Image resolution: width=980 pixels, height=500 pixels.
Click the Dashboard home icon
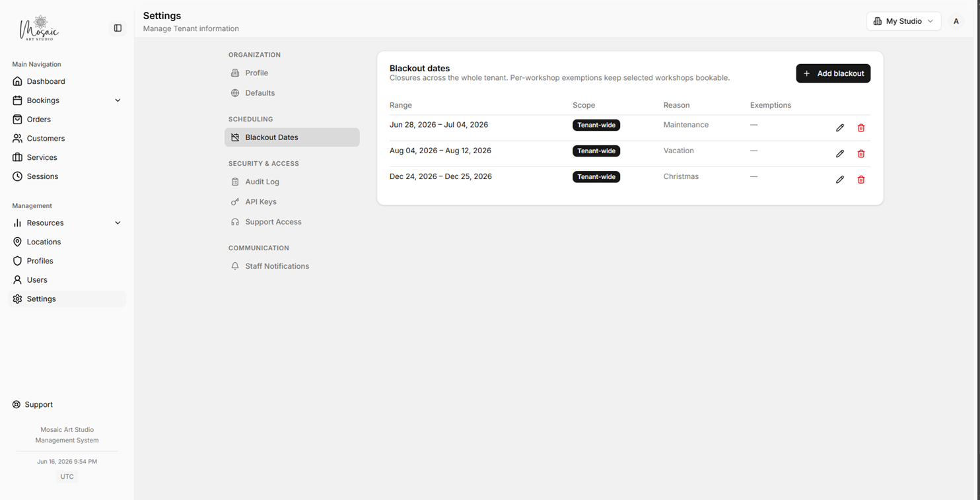[17, 81]
